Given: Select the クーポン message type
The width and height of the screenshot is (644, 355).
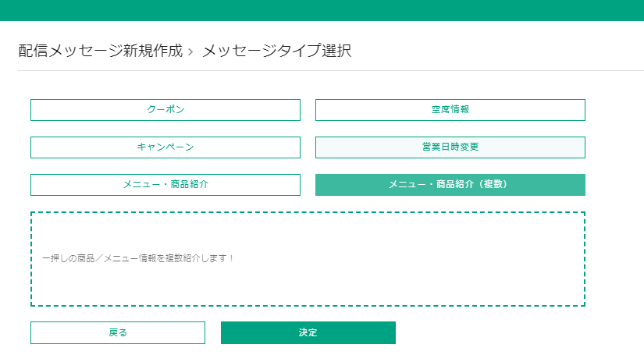Looking at the screenshot, I should click(165, 110).
